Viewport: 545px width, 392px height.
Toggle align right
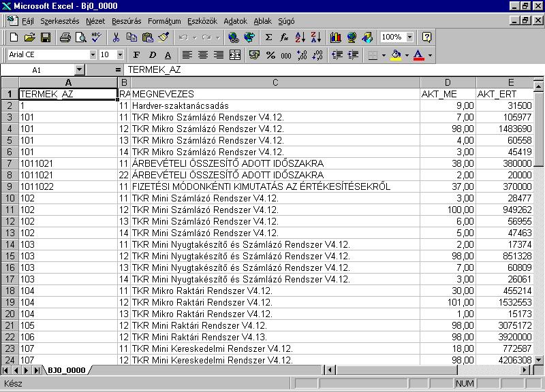pos(219,55)
